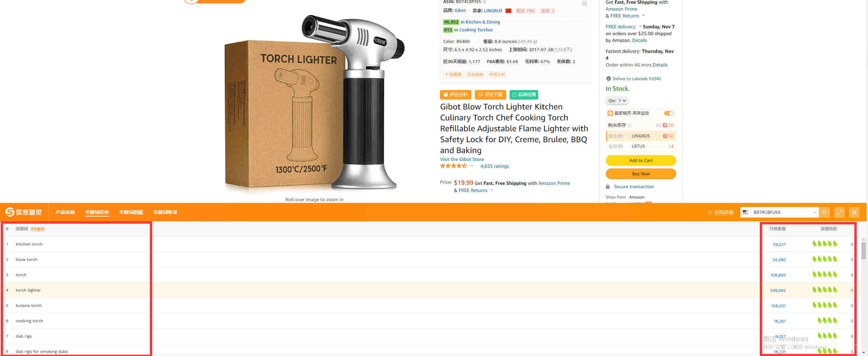The width and height of the screenshot is (868, 356).
Task: Click the 评论分析 review analysis button
Action: coord(456,94)
